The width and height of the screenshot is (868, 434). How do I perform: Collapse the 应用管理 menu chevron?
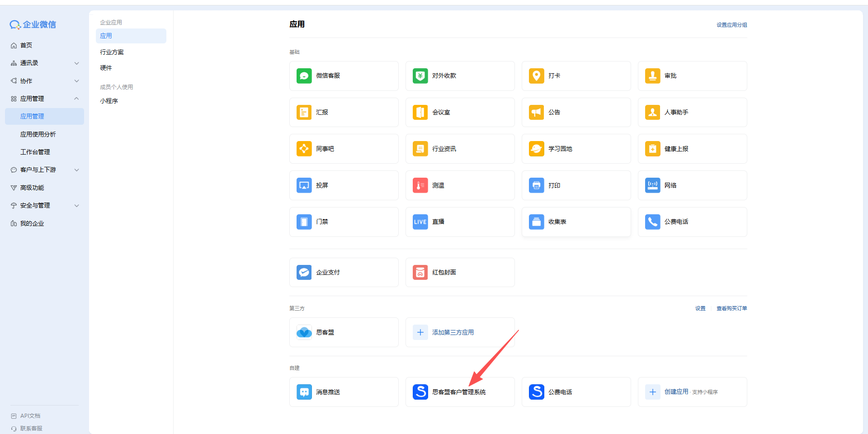click(x=76, y=99)
